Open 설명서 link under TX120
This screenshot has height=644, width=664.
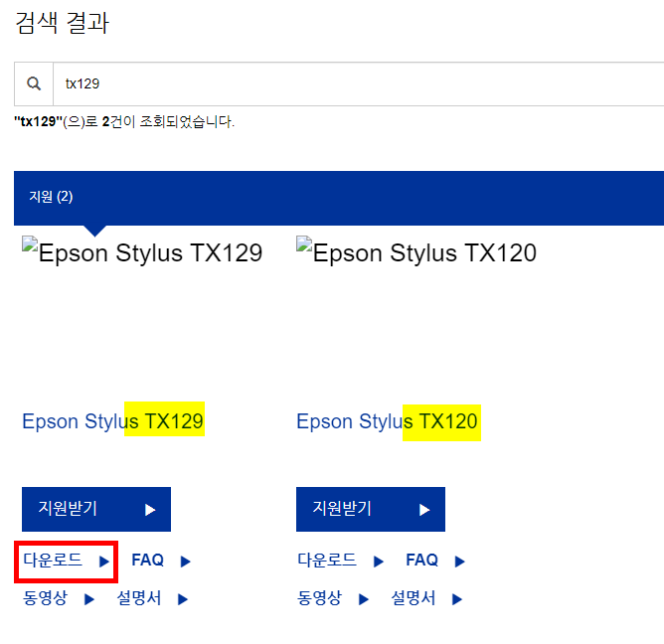coord(426,598)
